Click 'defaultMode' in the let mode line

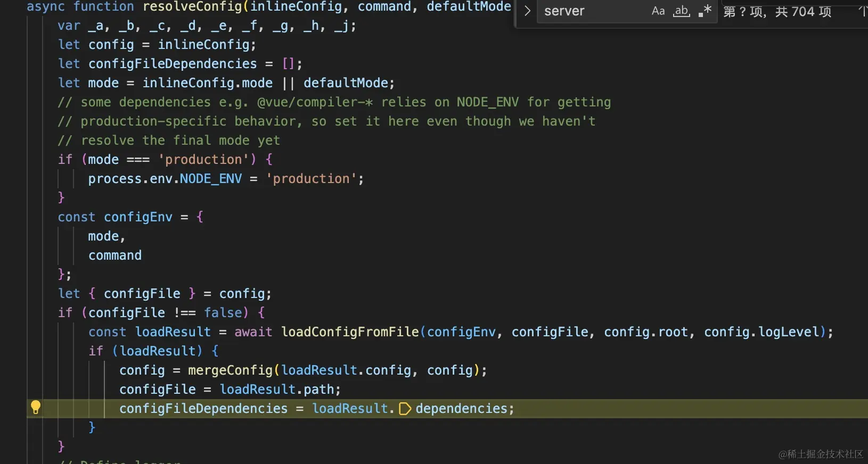pyautogui.click(x=346, y=83)
